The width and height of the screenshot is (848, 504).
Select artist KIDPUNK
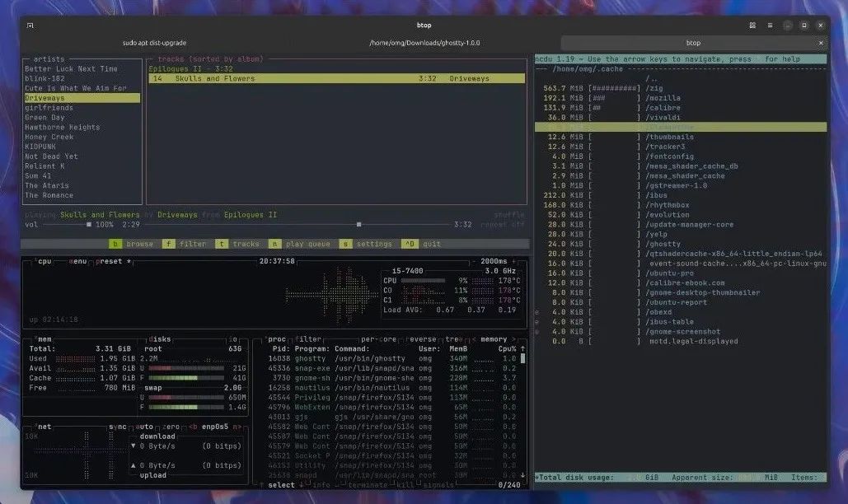(40, 147)
